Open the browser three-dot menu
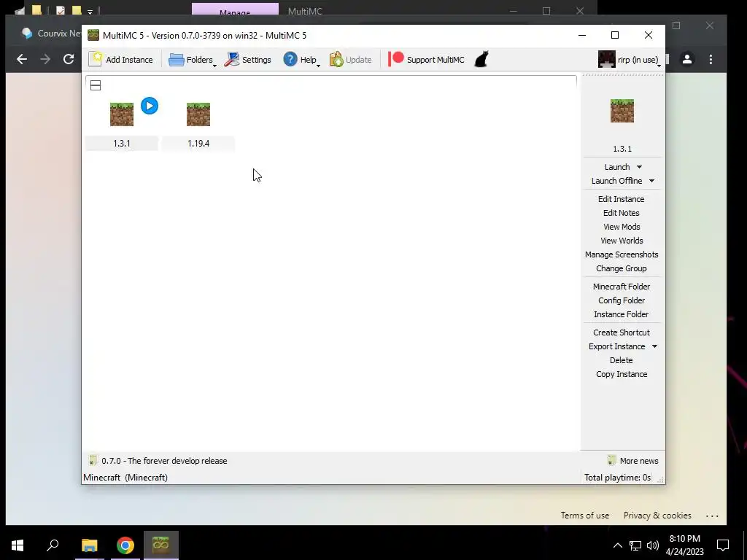The width and height of the screenshot is (747, 560). [x=711, y=59]
